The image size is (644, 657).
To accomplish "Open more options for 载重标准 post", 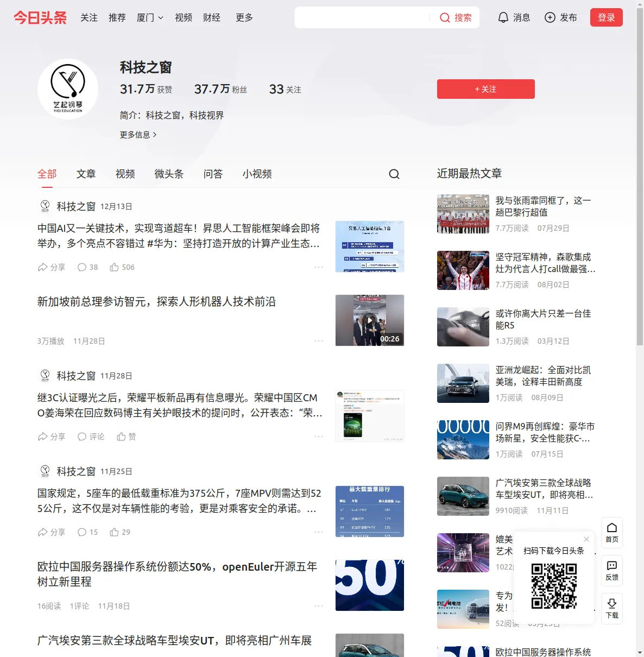I will tap(319, 532).
